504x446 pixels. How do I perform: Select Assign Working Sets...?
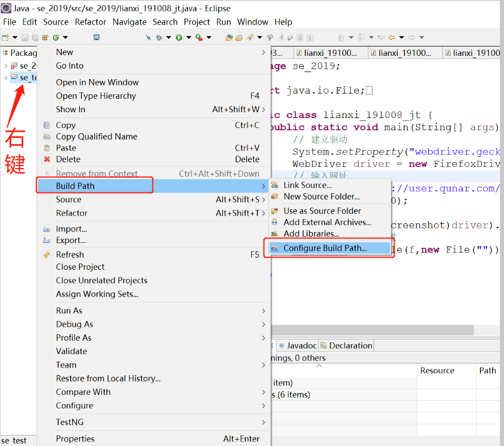[154, 294]
